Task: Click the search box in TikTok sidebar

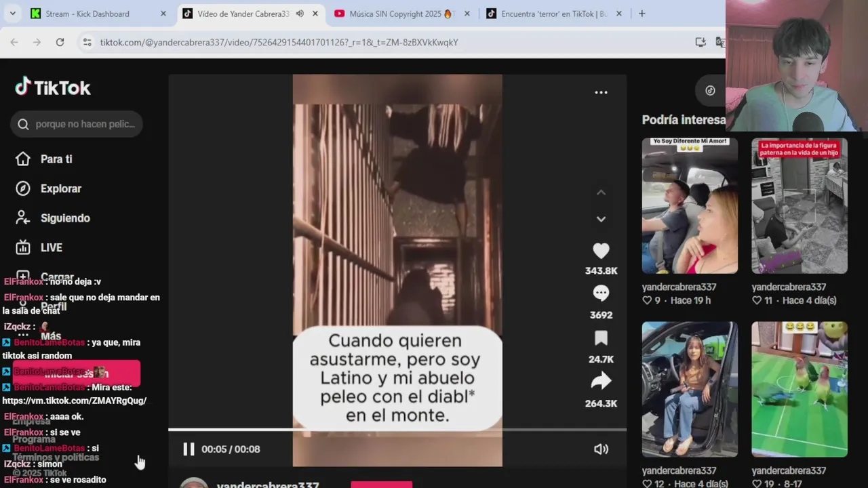Action: (77, 124)
